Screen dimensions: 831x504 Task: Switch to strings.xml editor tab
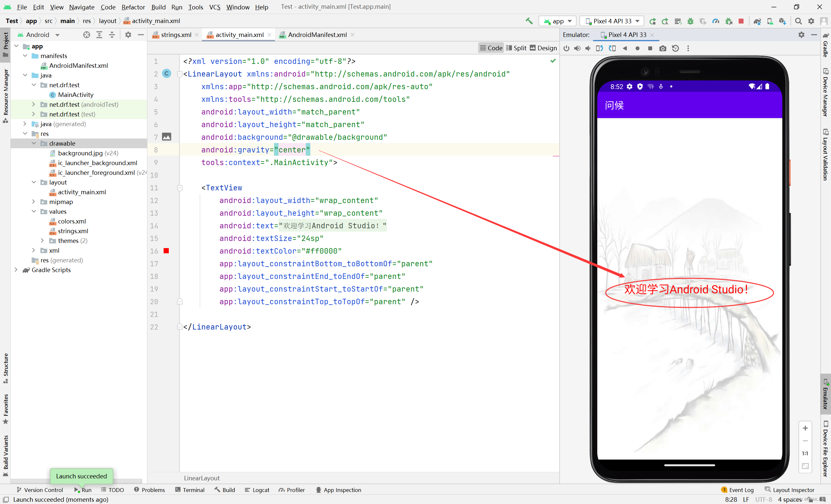(175, 35)
